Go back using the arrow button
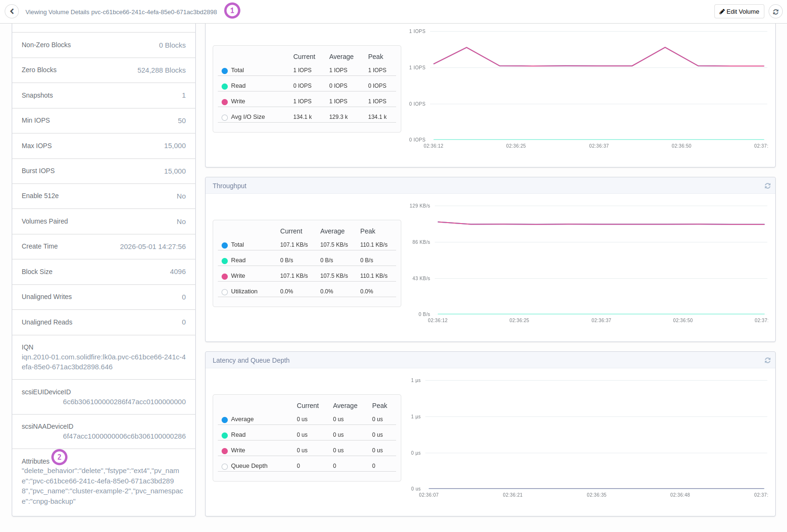 [x=12, y=11]
